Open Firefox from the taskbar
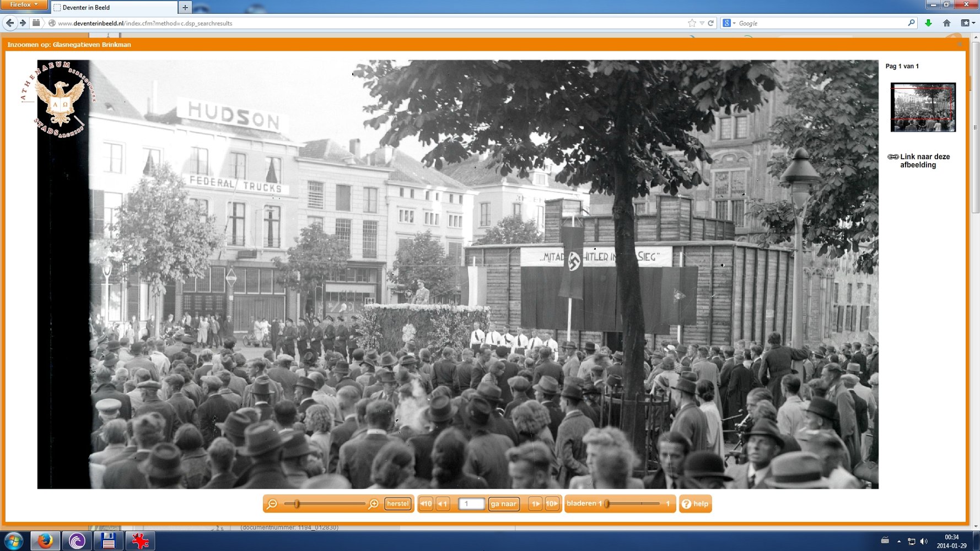 click(x=45, y=541)
